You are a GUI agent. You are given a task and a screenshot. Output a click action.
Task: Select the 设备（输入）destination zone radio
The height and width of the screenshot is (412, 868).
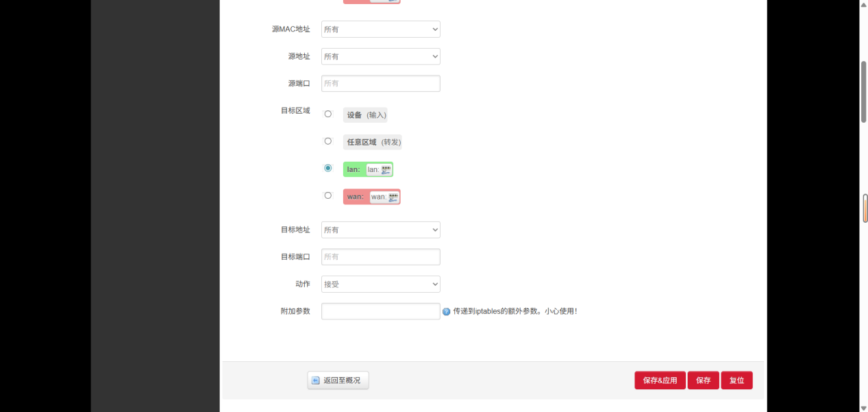[327, 114]
